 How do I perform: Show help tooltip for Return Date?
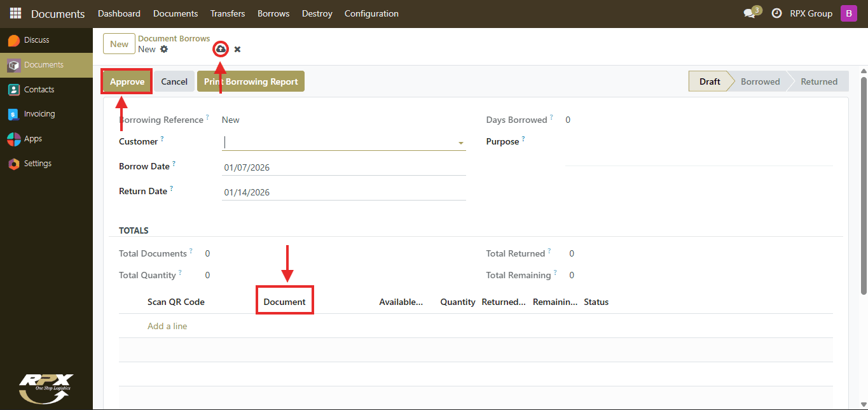pos(172,188)
